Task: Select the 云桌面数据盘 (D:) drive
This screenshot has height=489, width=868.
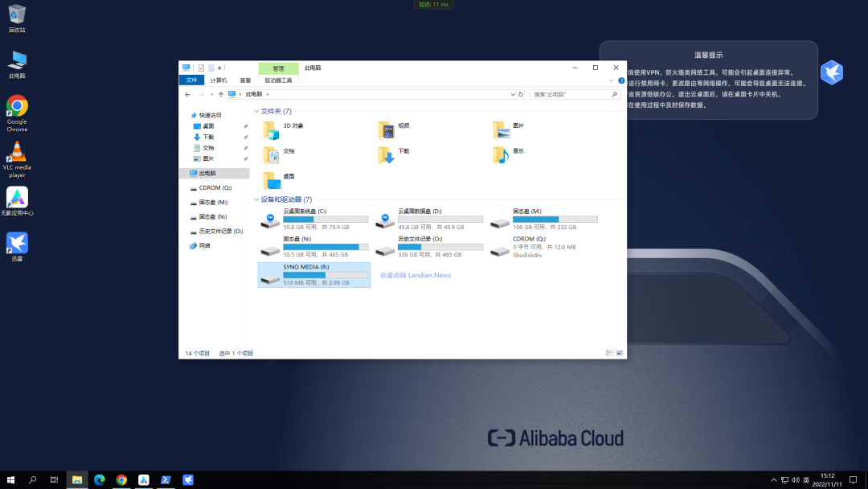Action: tap(429, 220)
